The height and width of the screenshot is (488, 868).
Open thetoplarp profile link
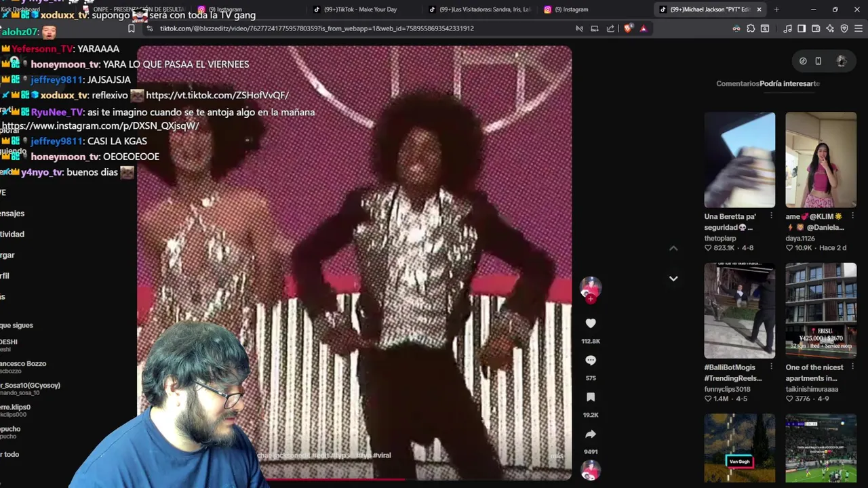point(720,239)
